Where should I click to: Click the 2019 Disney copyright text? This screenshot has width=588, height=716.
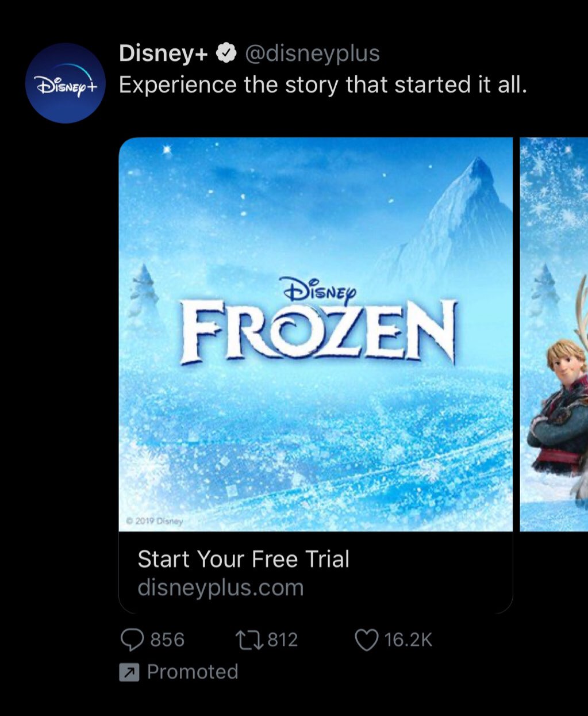click(154, 522)
